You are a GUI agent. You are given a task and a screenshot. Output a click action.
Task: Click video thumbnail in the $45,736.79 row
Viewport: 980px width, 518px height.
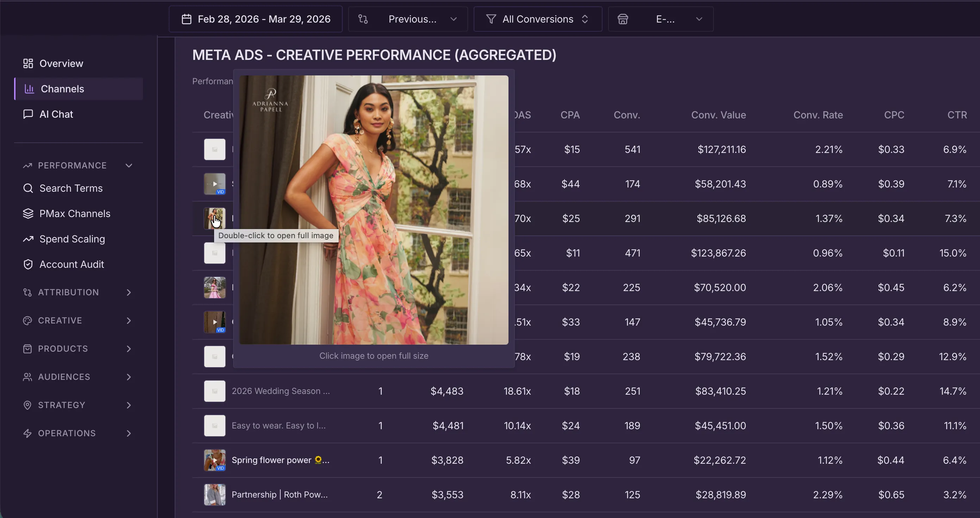(x=214, y=322)
